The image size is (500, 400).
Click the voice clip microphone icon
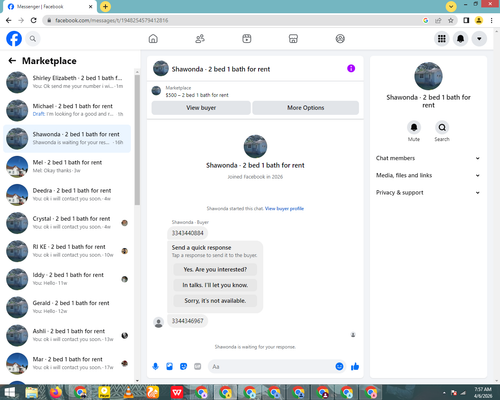(155, 367)
